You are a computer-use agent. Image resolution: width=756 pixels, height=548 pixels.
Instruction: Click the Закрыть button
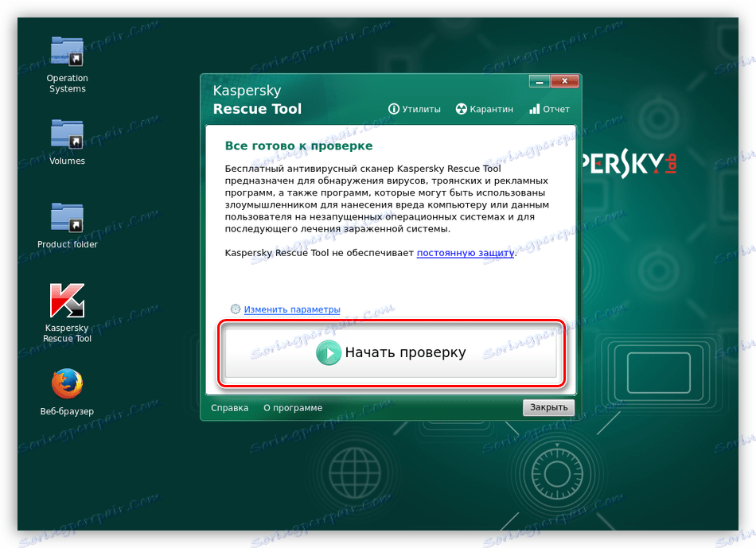(548, 407)
